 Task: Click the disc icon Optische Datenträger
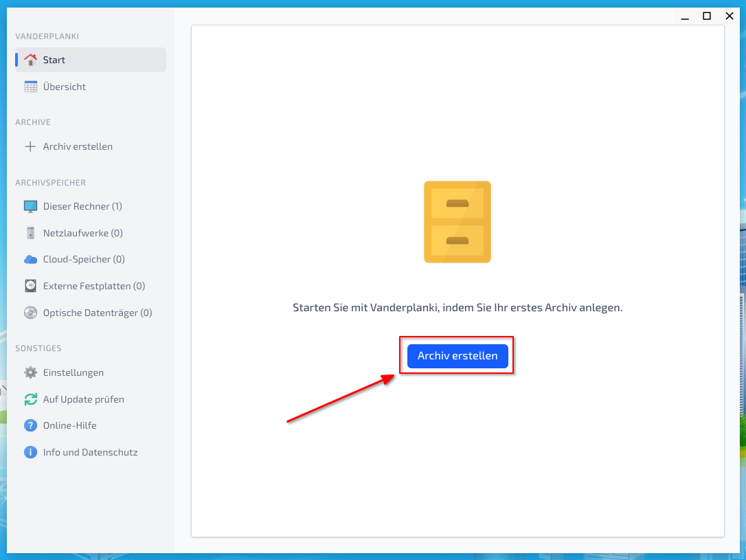click(x=30, y=313)
